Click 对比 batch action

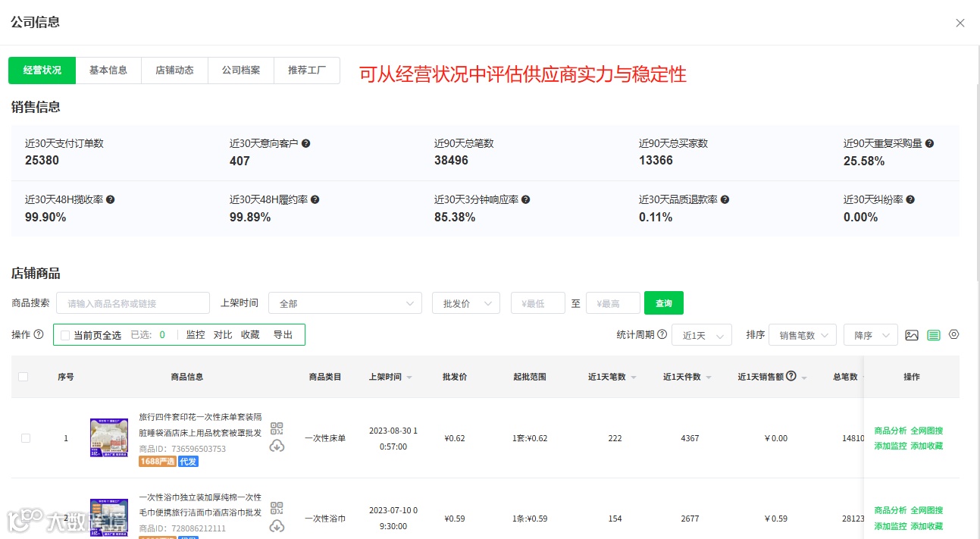coord(223,335)
